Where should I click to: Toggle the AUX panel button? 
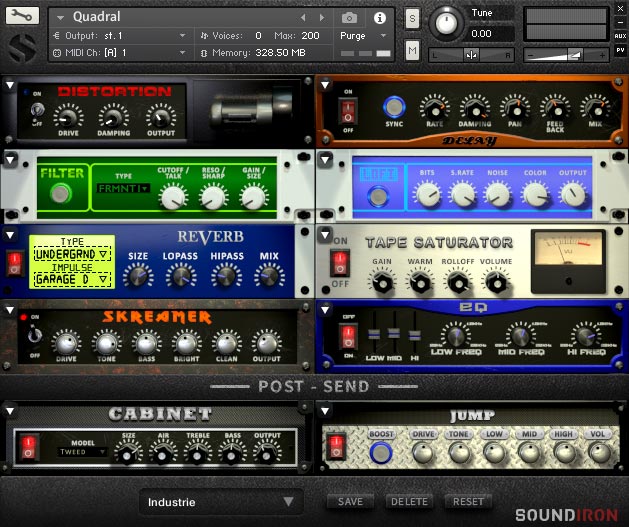click(x=620, y=36)
